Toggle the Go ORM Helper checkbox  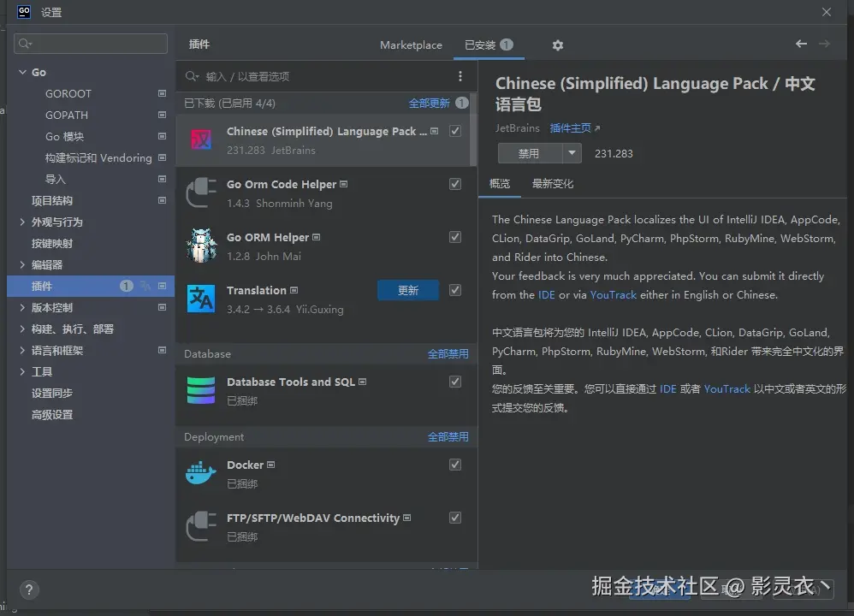(x=455, y=237)
